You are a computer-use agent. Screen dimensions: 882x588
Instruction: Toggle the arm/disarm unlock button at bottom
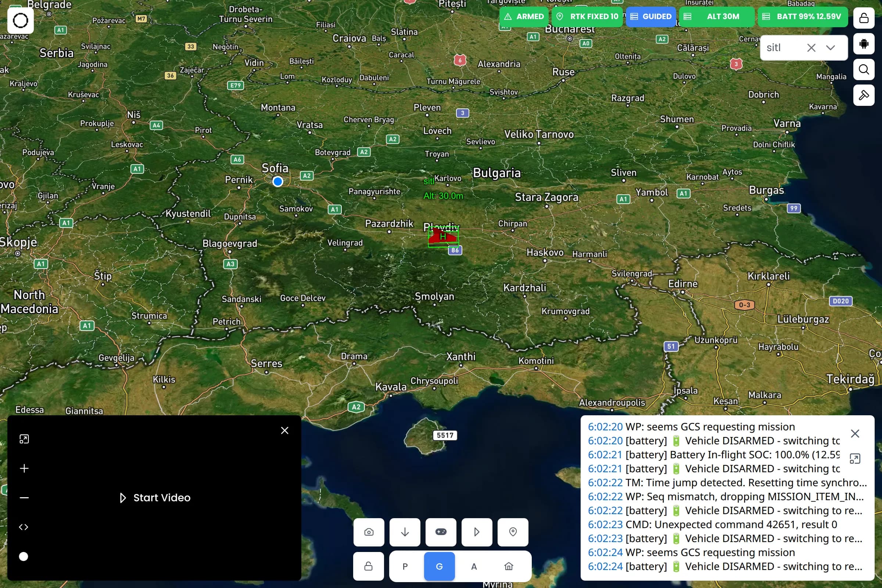click(368, 566)
